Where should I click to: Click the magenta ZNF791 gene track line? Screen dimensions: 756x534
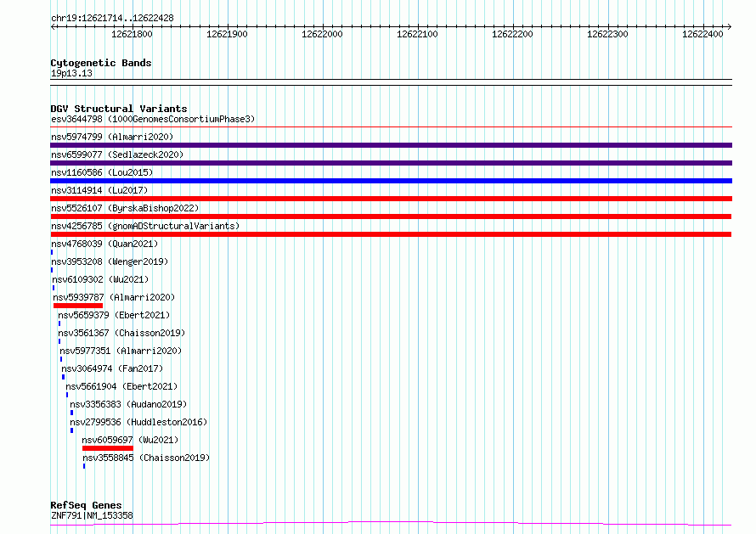coord(391,524)
